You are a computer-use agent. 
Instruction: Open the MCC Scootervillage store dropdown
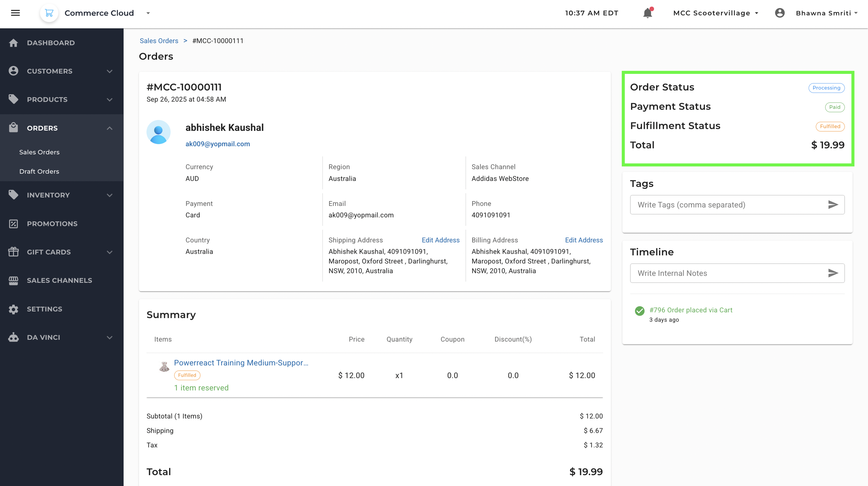click(x=715, y=13)
